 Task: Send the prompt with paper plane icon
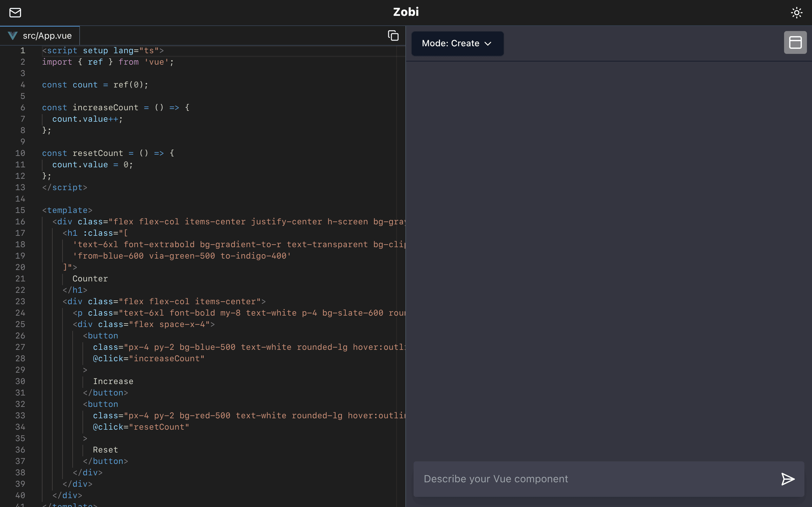tap(788, 479)
